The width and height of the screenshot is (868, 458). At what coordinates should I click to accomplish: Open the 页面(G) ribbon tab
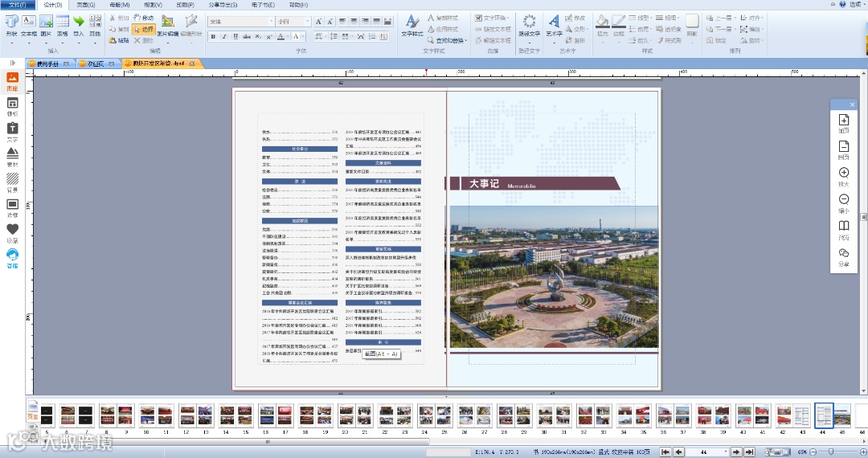(x=86, y=5)
